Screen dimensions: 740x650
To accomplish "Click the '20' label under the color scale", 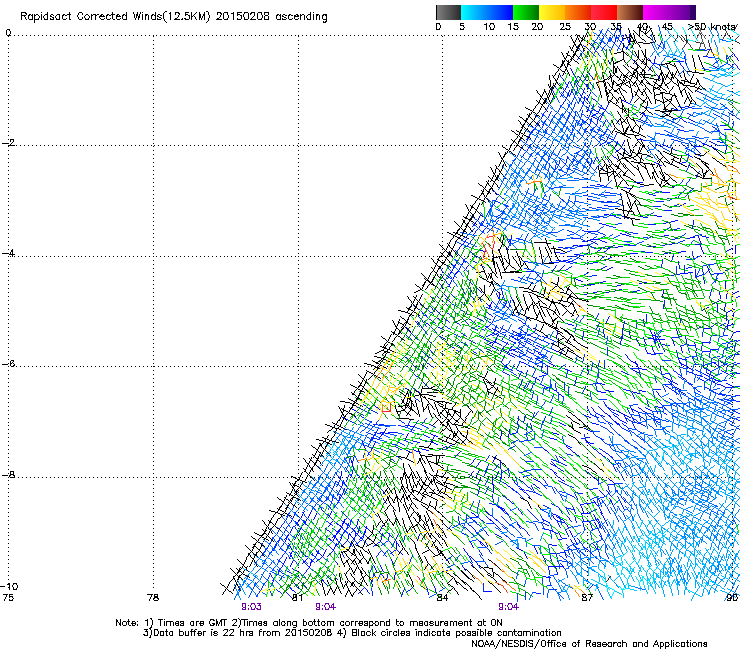I will (537, 26).
